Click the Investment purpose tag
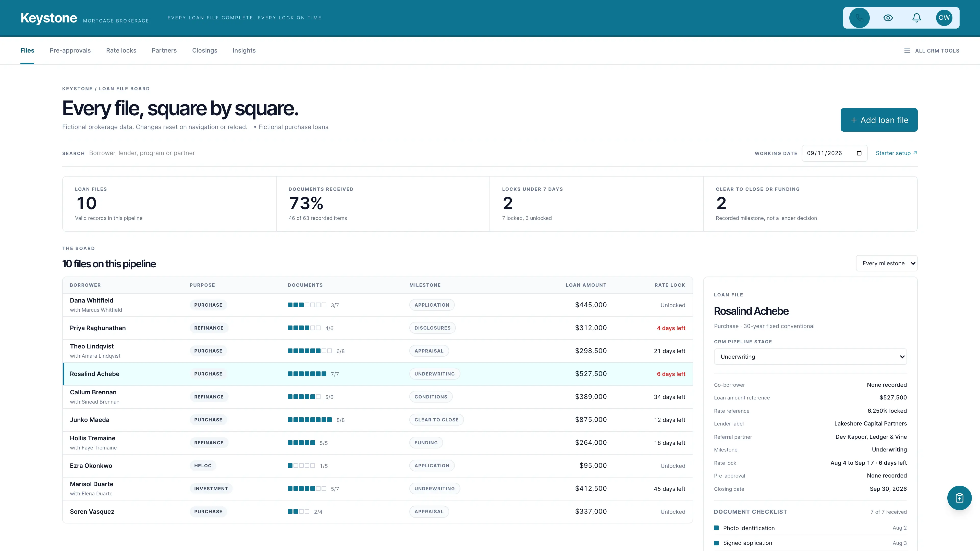Screen dimensions: 980x551 tap(211, 489)
